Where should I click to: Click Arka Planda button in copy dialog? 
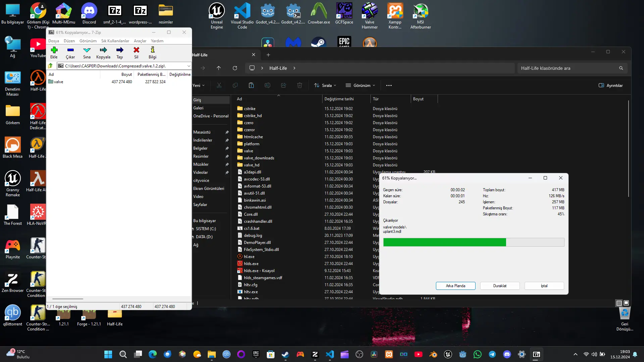click(x=455, y=286)
